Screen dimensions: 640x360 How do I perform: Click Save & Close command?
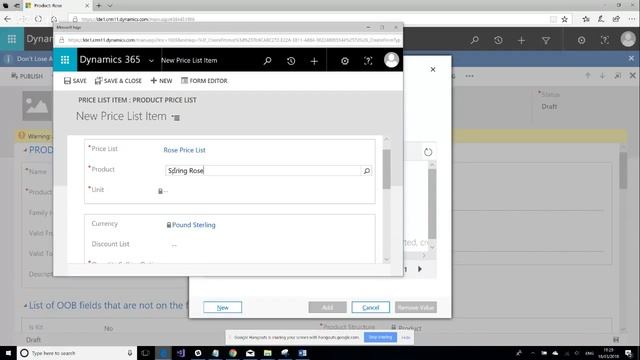point(118,81)
